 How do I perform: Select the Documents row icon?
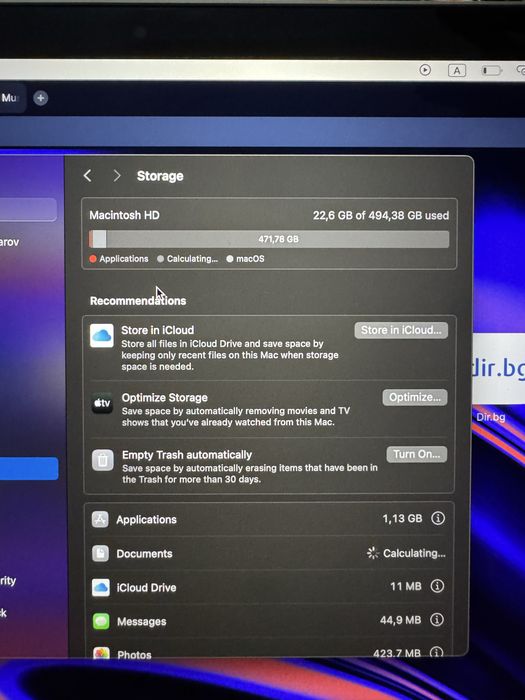point(100,554)
